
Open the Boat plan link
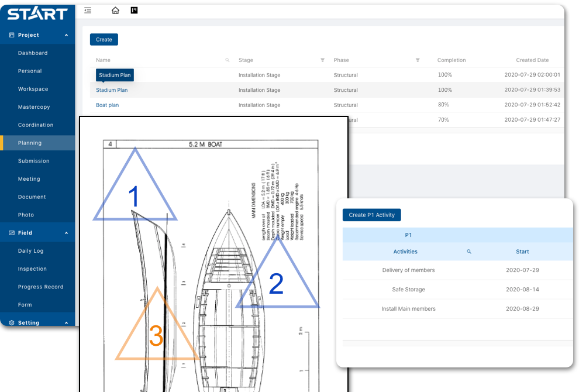107,105
